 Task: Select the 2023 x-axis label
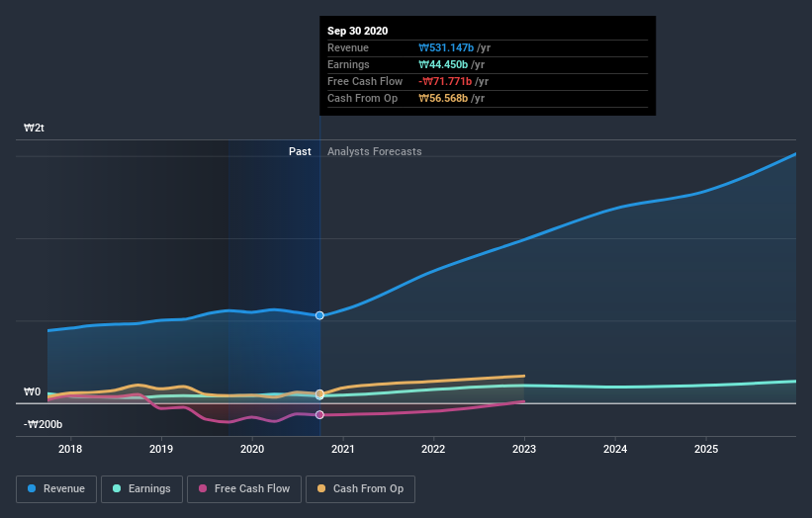coord(524,449)
